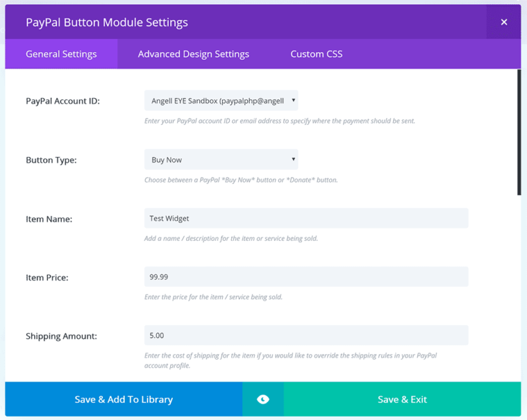
Task: Click the Shipping Amount label
Action: coord(62,336)
